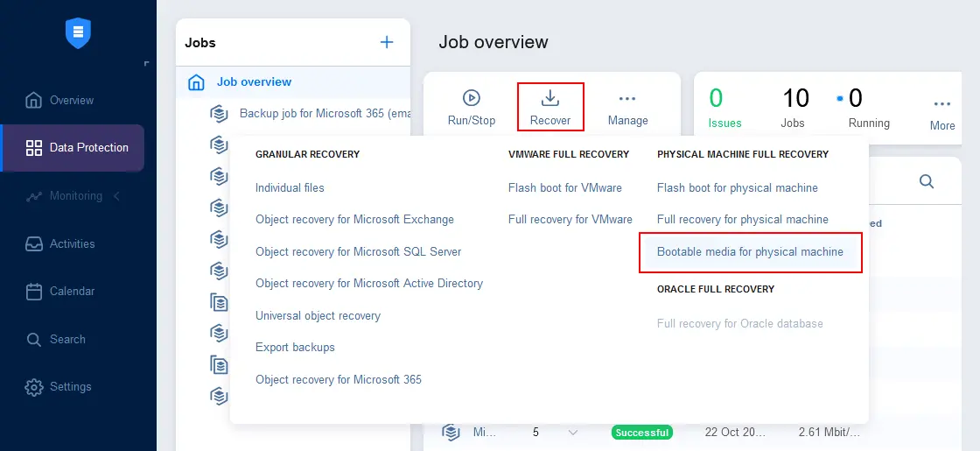Image resolution: width=980 pixels, height=451 pixels.
Task: Open Settings in the sidebar
Action: click(x=58, y=386)
